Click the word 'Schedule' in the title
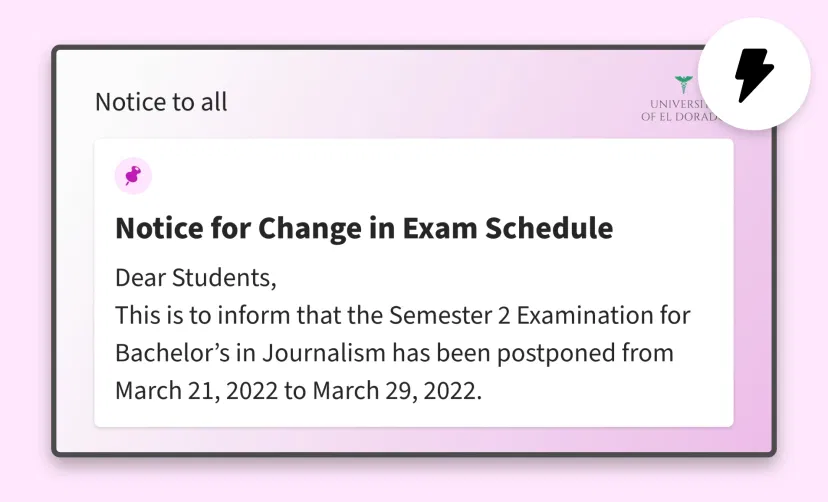This screenshot has height=502, width=828. (549, 228)
